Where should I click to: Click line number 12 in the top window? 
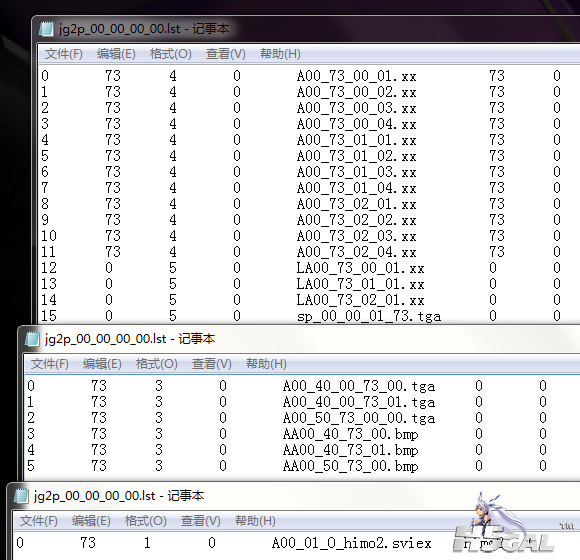point(49,268)
